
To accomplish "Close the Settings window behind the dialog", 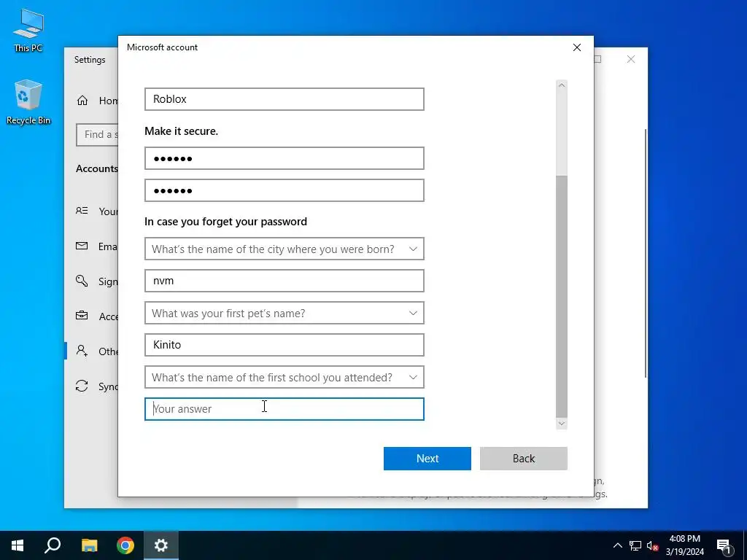I will [631, 59].
